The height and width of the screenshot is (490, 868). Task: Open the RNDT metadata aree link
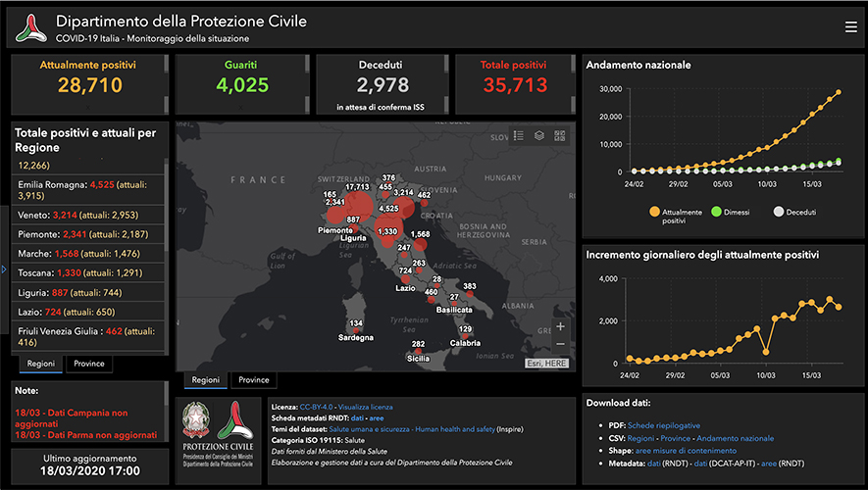point(377,418)
